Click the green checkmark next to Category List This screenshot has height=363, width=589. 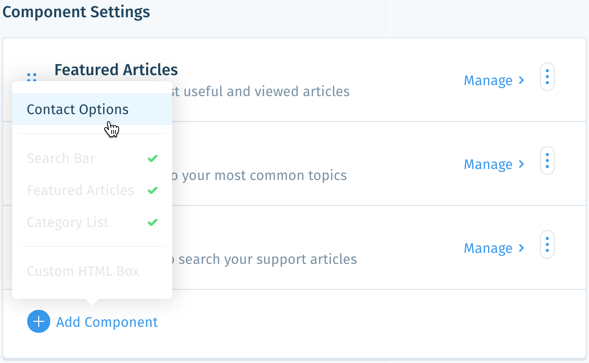pyautogui.click(x=153, y=222)
